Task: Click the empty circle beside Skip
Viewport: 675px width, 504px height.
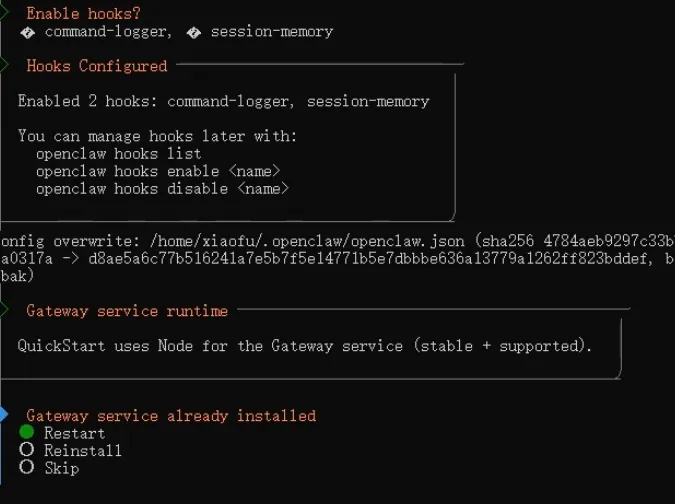Action: [27, 467]
